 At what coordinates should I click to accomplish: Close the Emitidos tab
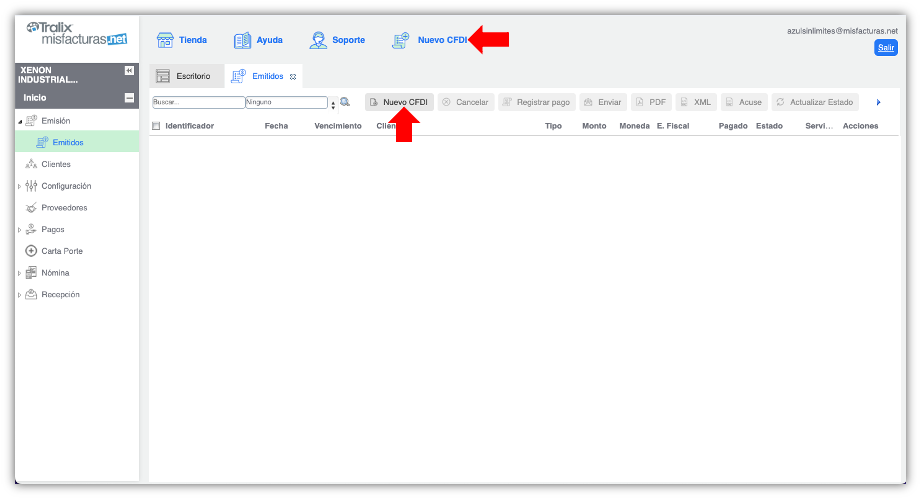point(293,77)
